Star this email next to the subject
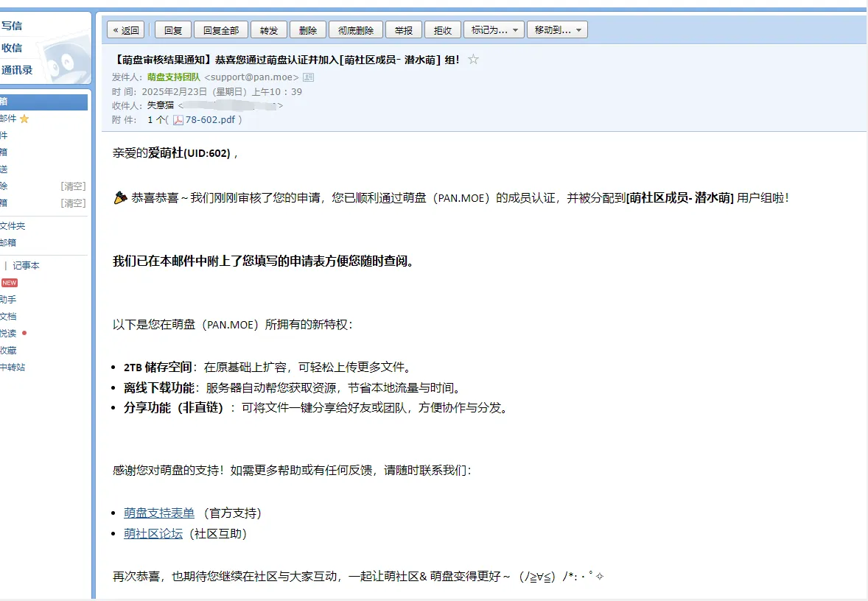The width and height of the screenshot is (868, 601). (473, 60)
